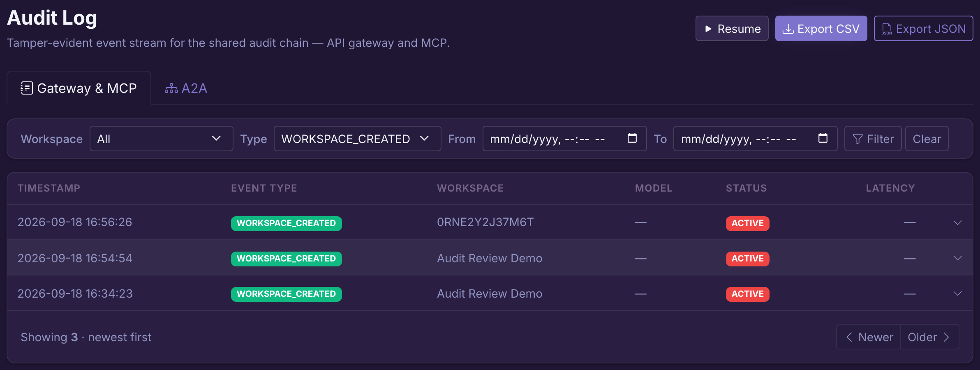Open the Type dropdown showing WORKSPACE_CREATED

357,139
